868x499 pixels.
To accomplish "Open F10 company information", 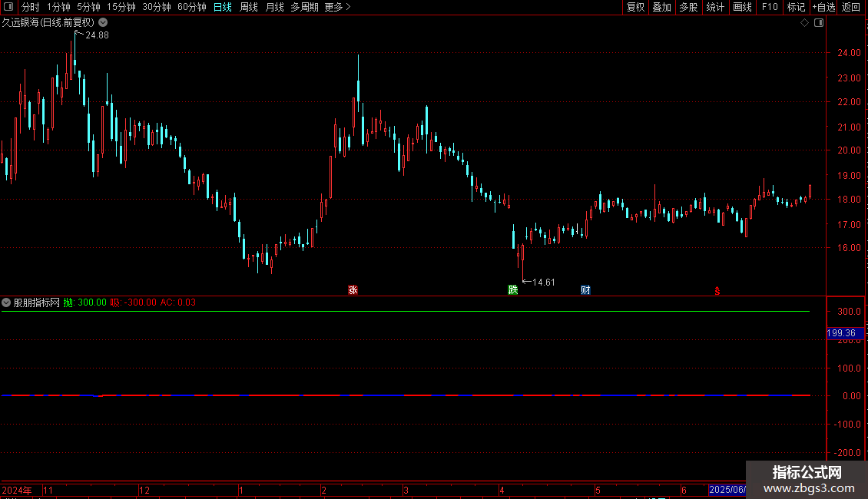I will pos(770,7).
